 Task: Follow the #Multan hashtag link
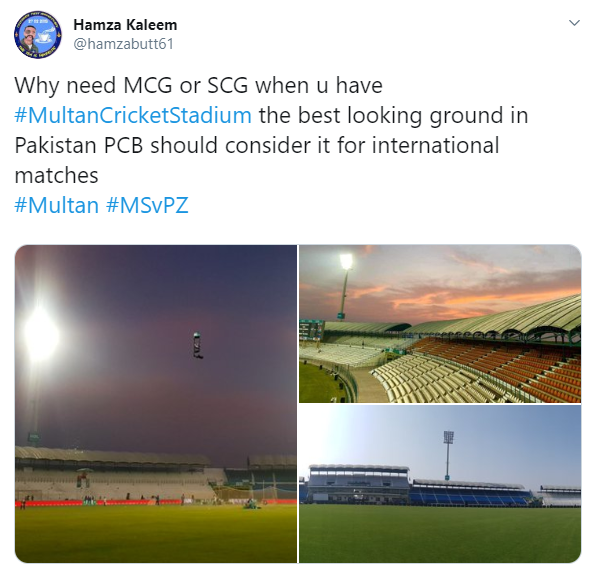(x=56, y=205)
